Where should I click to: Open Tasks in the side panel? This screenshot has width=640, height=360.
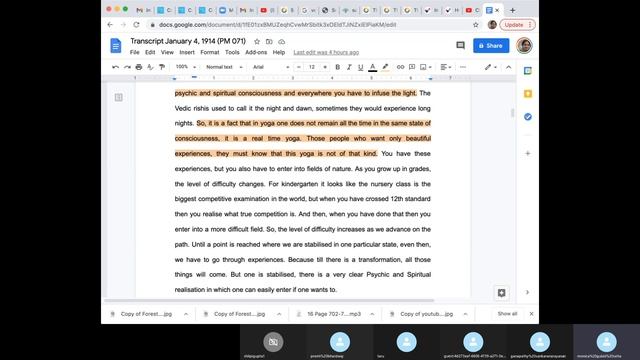tap(528, 117)
